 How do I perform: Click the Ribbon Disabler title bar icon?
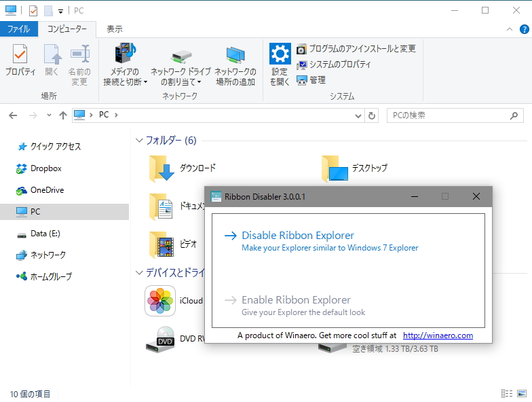pos(216,197)
